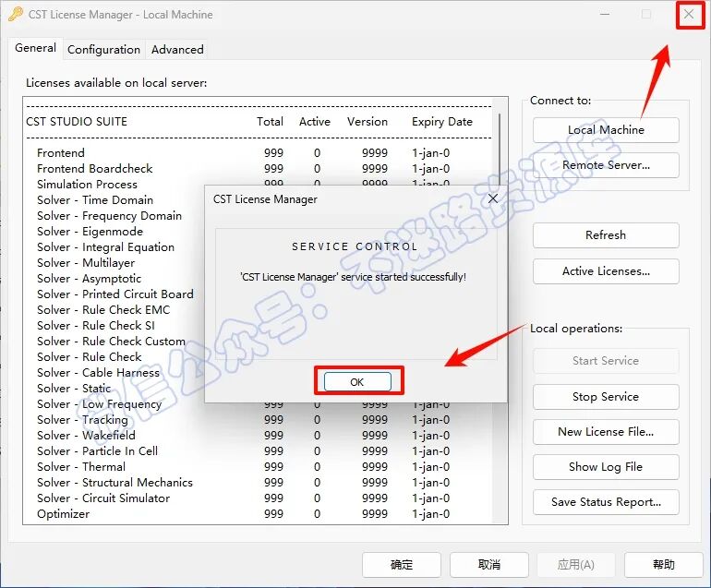Screen dimensions: 711x588
Task: Click Solver - Printed Circuit Board entry
Action: tap(115, 294)
